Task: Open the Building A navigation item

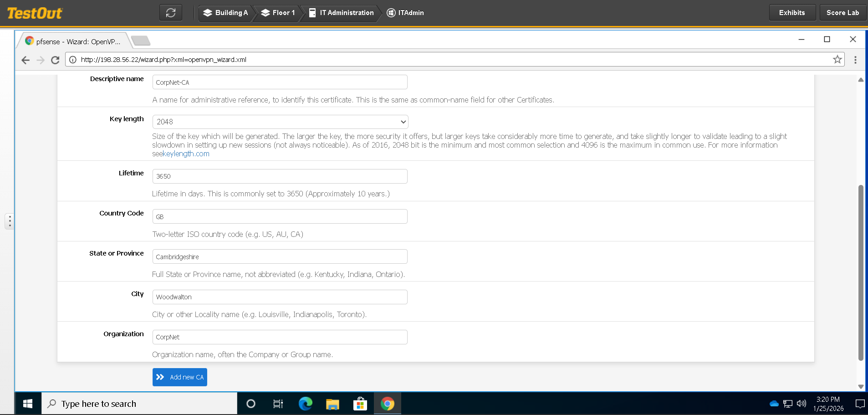Action: pyautogui.click(x=226, y=13)
